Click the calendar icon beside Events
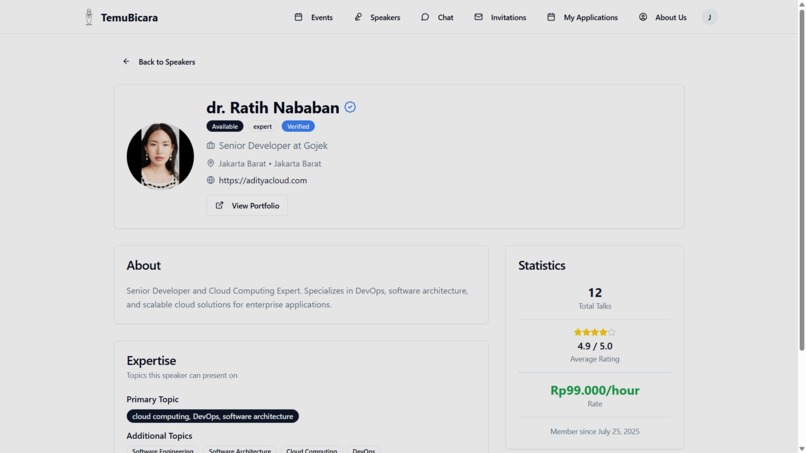The image size is (806, 453). coord(298,17)
